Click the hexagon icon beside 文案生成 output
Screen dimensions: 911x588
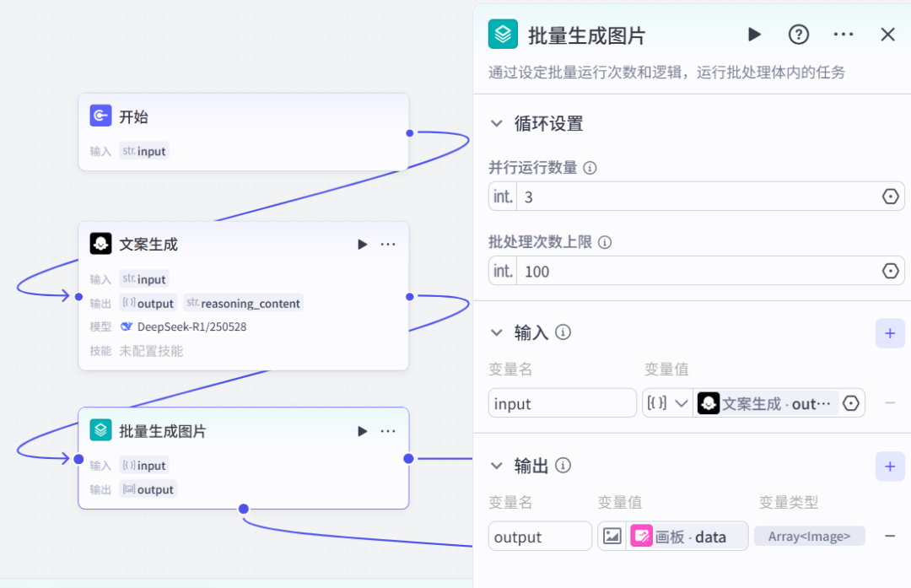click(851, 403)
